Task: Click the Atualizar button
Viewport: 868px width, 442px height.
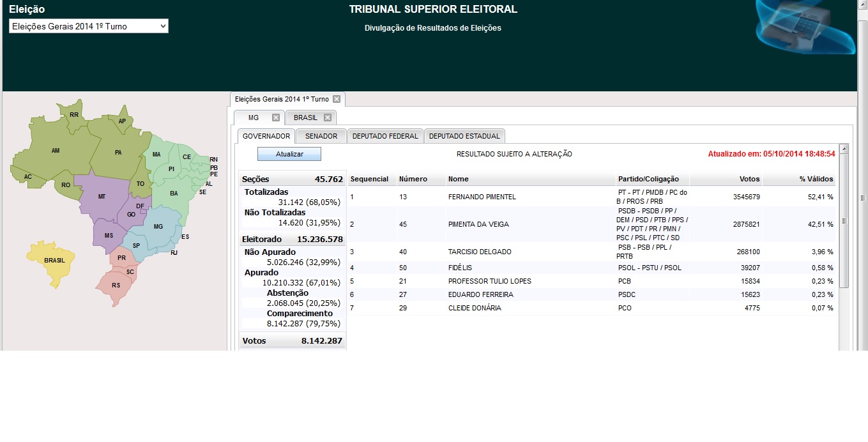Action: (289, 154)
